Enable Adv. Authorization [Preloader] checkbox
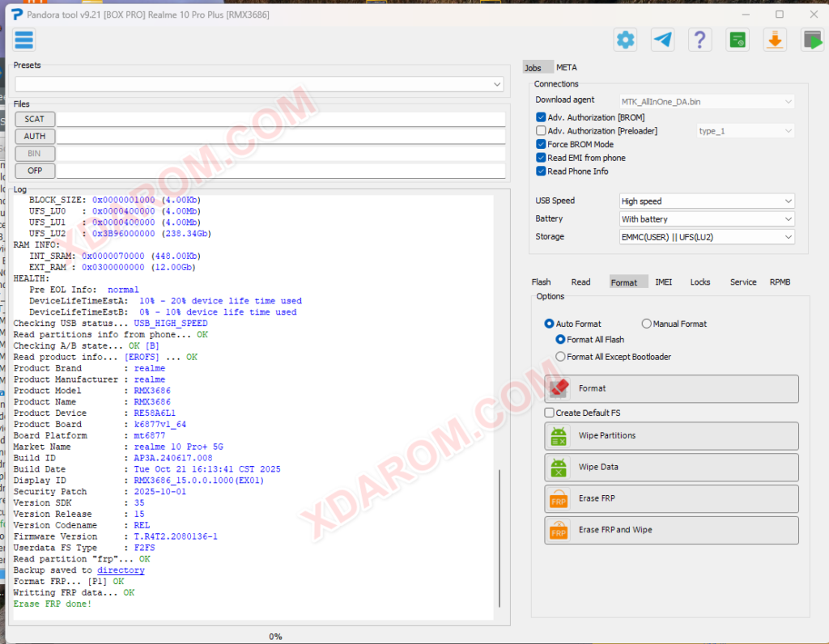The height and width of the screenshot is (644, 829). (x=541, y=130)
